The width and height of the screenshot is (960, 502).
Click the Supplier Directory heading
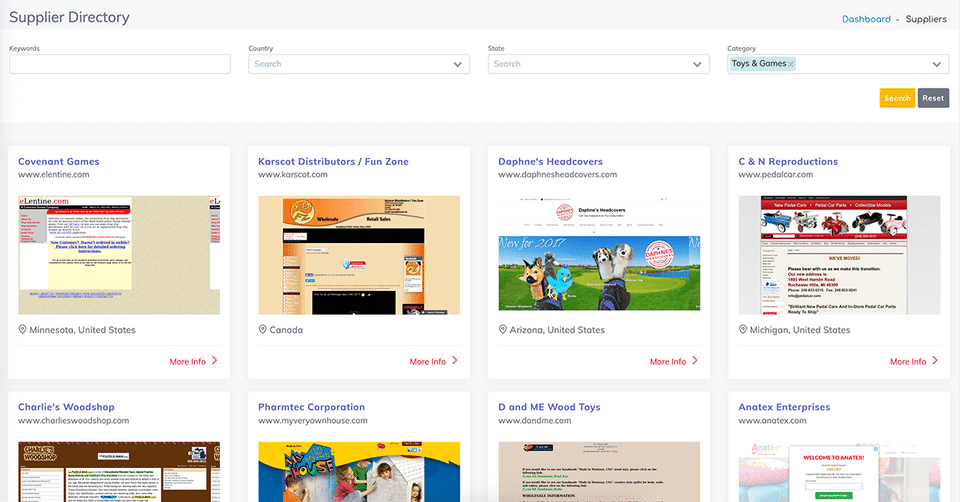tap(69, 17)
